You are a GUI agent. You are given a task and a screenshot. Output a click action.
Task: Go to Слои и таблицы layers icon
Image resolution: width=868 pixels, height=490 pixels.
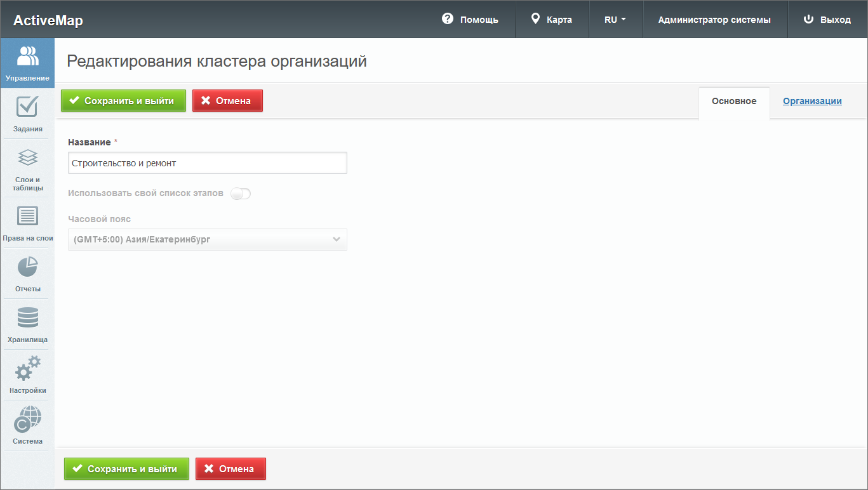coord(27,157)
